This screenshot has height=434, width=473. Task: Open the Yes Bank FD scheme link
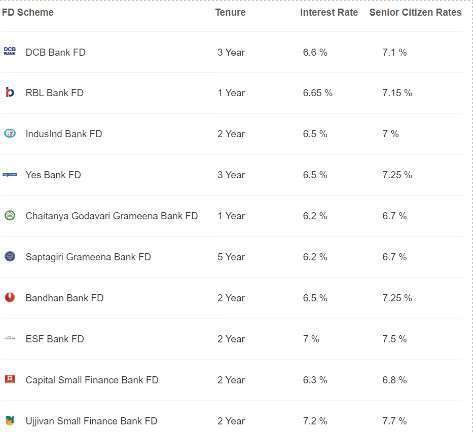click(53, 175)
